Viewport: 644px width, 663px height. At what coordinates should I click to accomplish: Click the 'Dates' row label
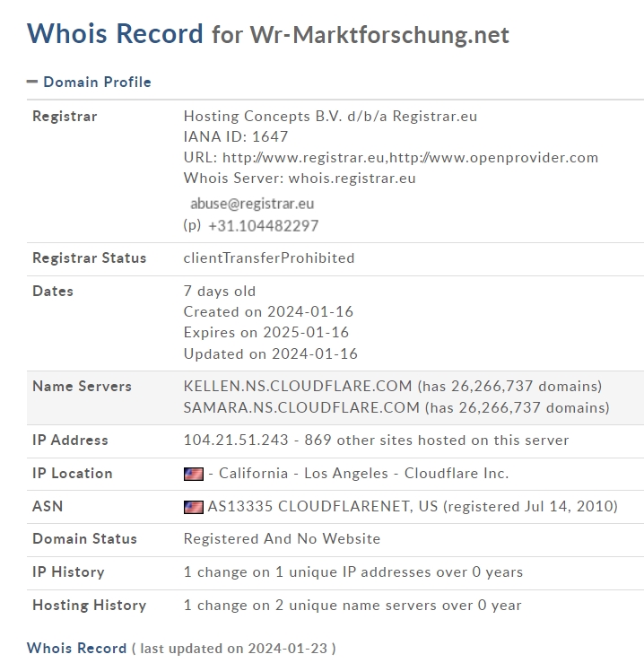(x=53, y=291)
